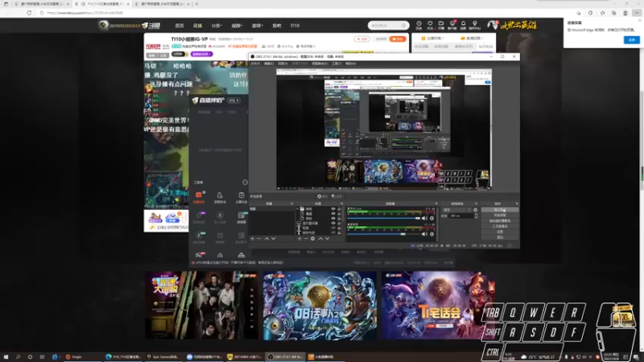Screen dimensions: 644x362
Task: Click the transition duration stepper in OBS
Action: click(476, 216)
